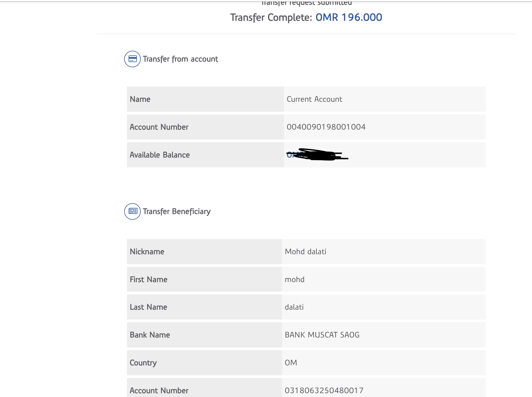Click the source account number 0040090198001004
Viewport: 532px width, 397px height.
pos(326,127)
